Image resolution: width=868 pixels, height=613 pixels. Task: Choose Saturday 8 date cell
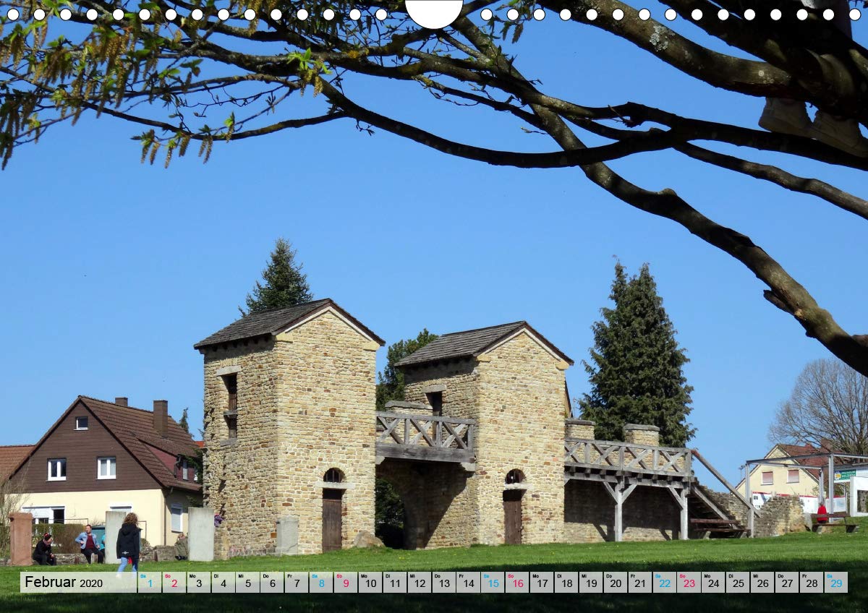click(x=321, y=583)
